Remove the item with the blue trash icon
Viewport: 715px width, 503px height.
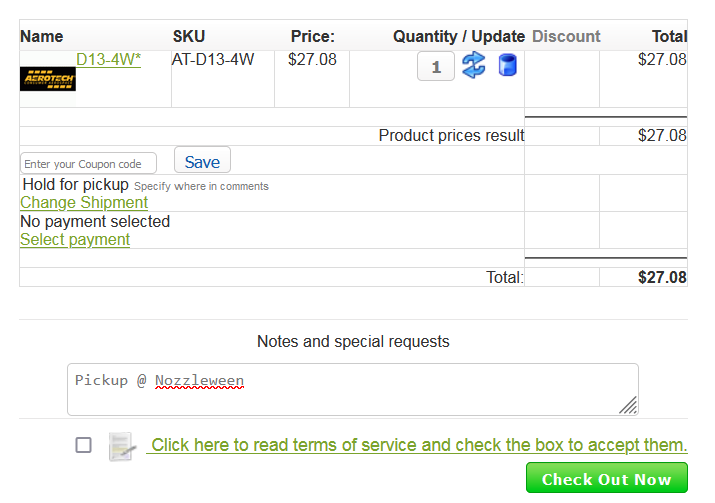pyautogui.click(x=507, y=65)
